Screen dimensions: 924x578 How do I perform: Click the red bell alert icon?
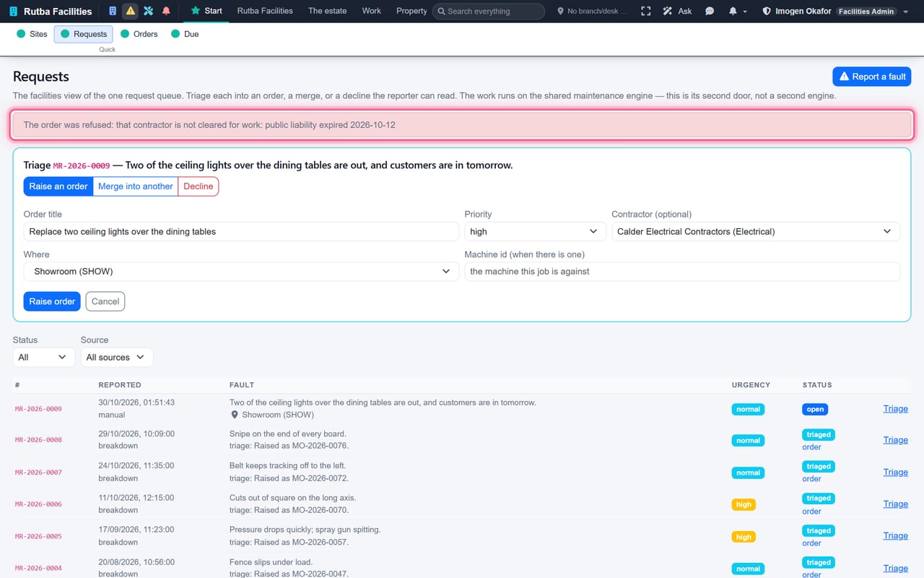(x=166, y=11)
